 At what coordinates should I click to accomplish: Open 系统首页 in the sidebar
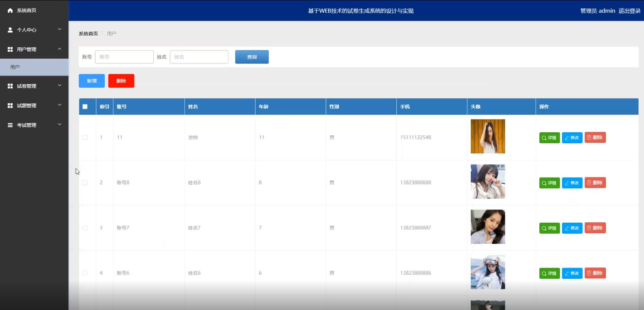tap(34, 11)
